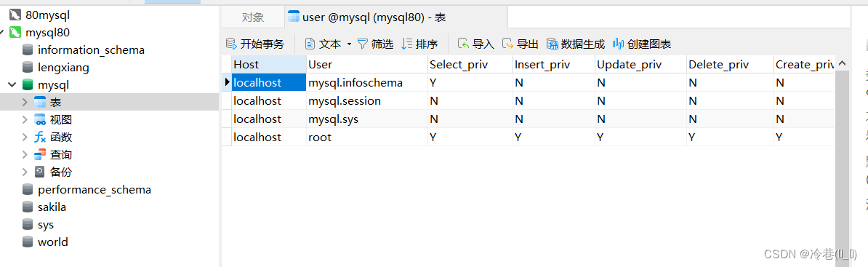Screen dimensions: 868x267
Task: Switch to the Objects (对象) tab
Action: tap(253, 17)
